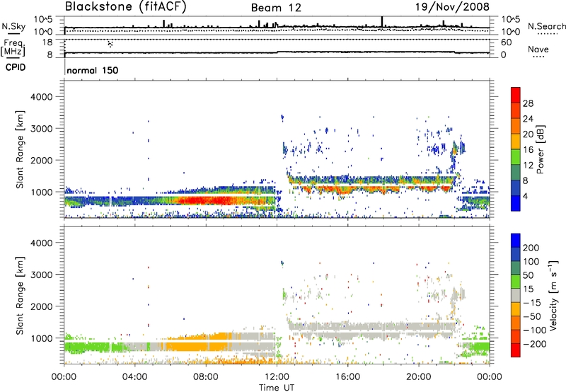This screenshot has height=392, width=566.
Task: Click Slant Range [km] label of power panel
Action: (x=20, y=149)
